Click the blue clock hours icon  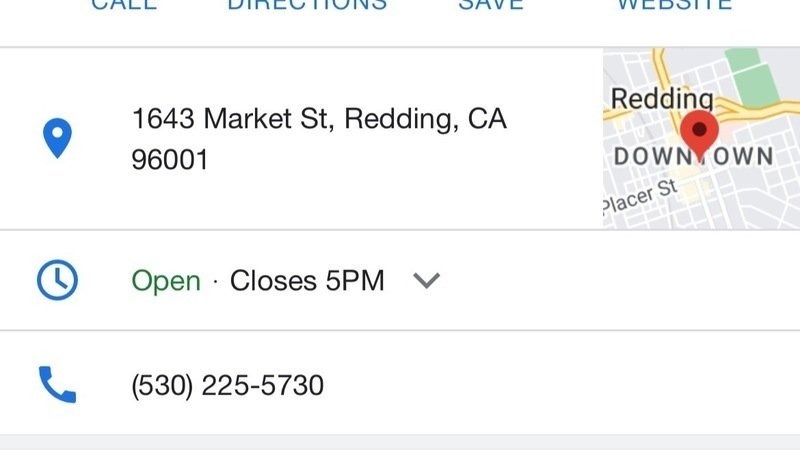pos(57,280)
